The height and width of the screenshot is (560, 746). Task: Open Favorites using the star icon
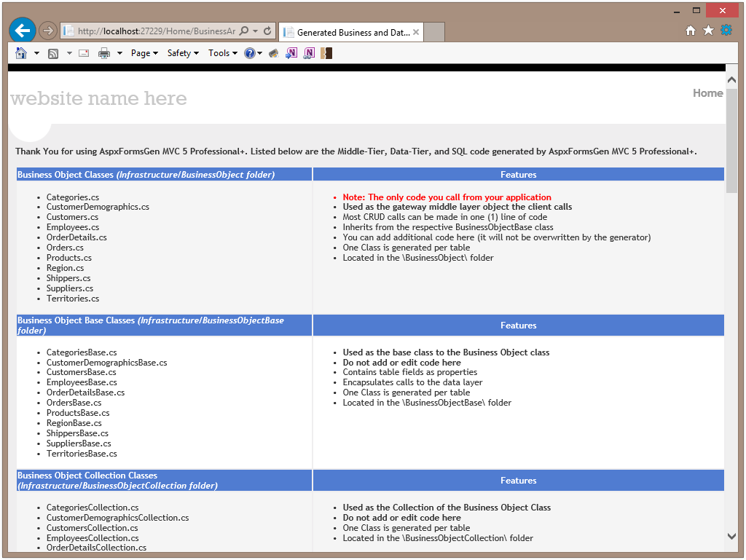708,31
